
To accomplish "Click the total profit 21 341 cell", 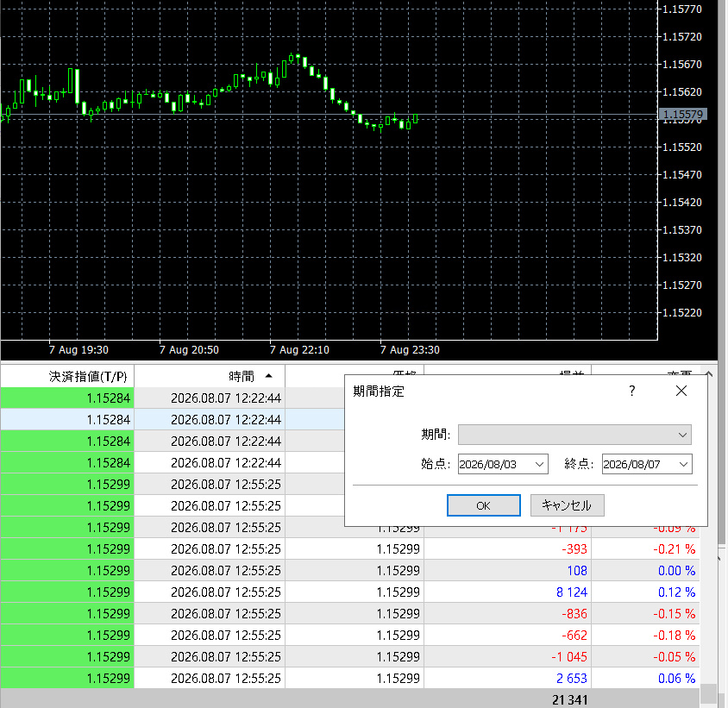I will pyautogui.click(x=569, y=699).
